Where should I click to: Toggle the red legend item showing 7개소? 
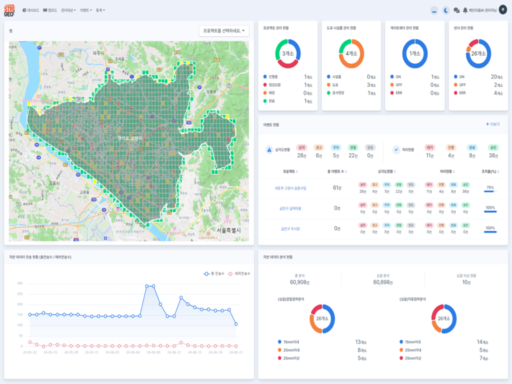[x=444, y=358]
